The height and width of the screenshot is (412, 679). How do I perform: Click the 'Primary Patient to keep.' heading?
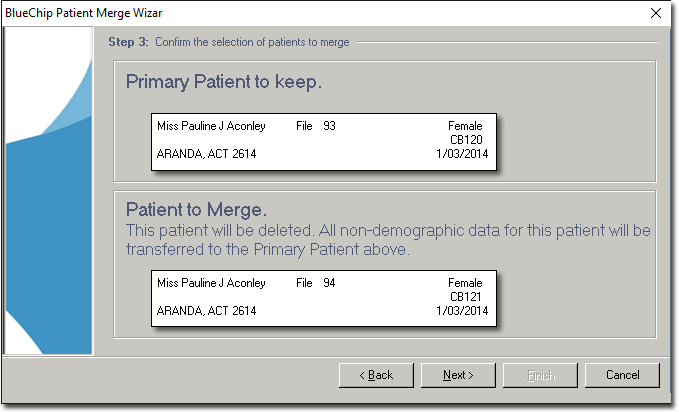[x=224, y=82]
